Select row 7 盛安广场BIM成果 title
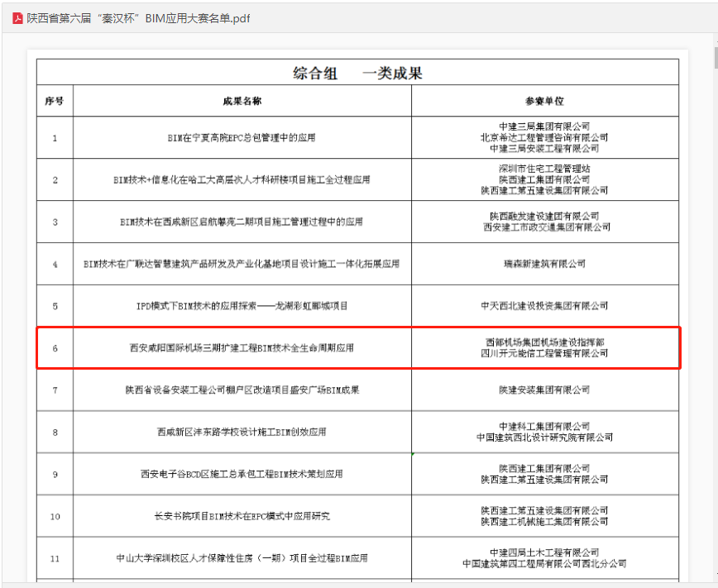The width and height of the screenshot is (718, 588). (x=242, y=390)
